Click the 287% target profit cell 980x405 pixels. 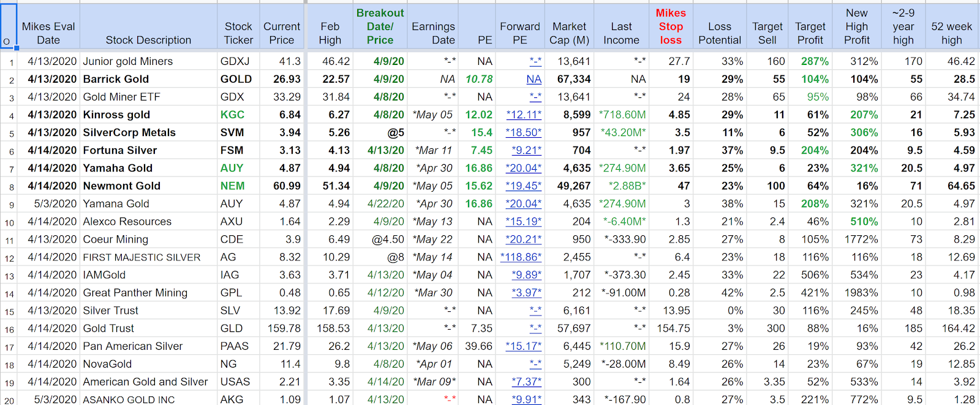point(810,61)
